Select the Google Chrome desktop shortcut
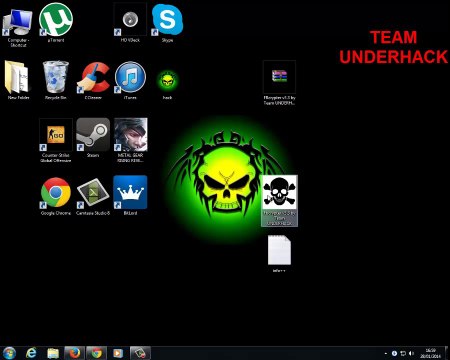The width and height of the screenshot is (450, 360). pos(56,196)
